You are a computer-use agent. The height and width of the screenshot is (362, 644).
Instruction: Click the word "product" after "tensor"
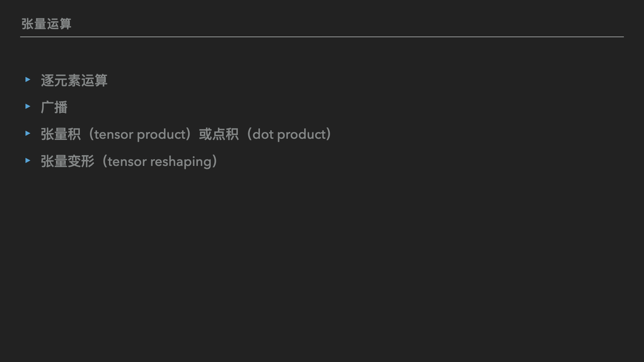pos(161,134)
